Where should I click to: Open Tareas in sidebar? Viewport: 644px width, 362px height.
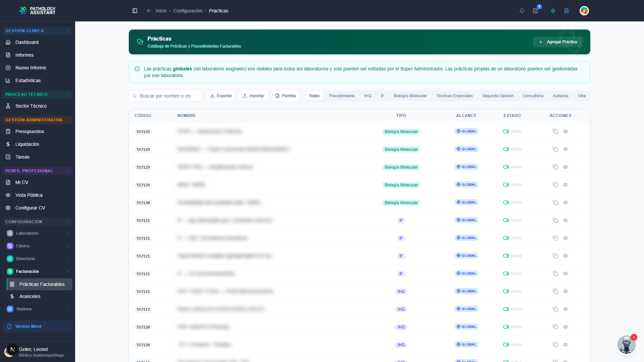click(38, 157)
